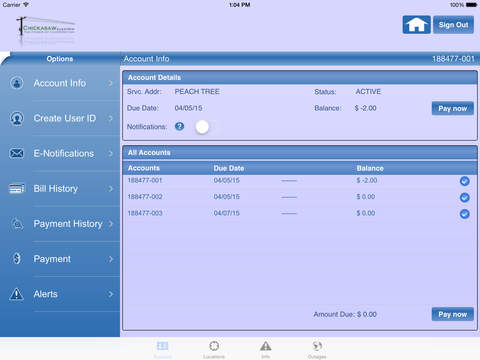Image resolution: width=480 pixels, height=360 pixels.
Task: Click the Chickasaw logo at top left
Action: pyautogui.click(x=46, y=29)
